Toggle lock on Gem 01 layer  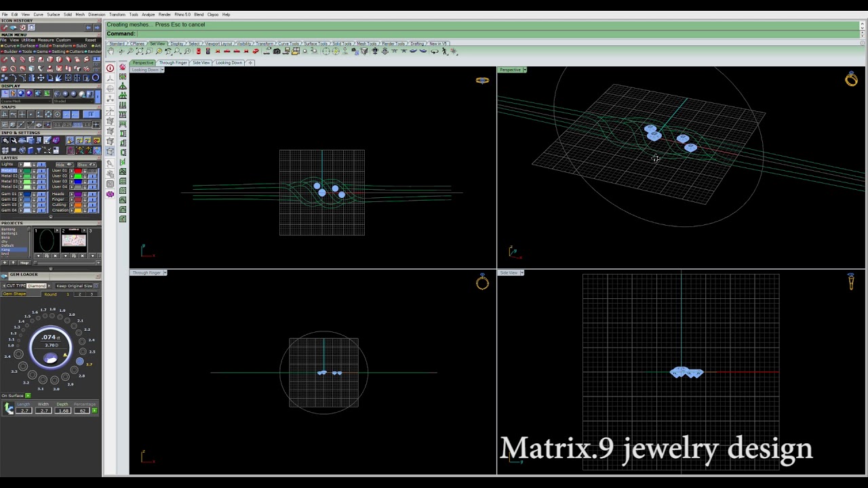35,195
